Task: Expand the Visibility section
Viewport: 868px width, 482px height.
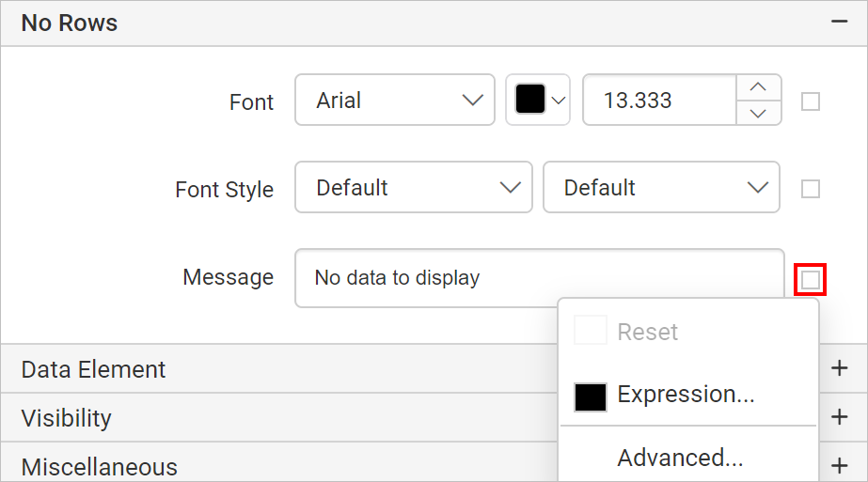Action: pos(839,417)
